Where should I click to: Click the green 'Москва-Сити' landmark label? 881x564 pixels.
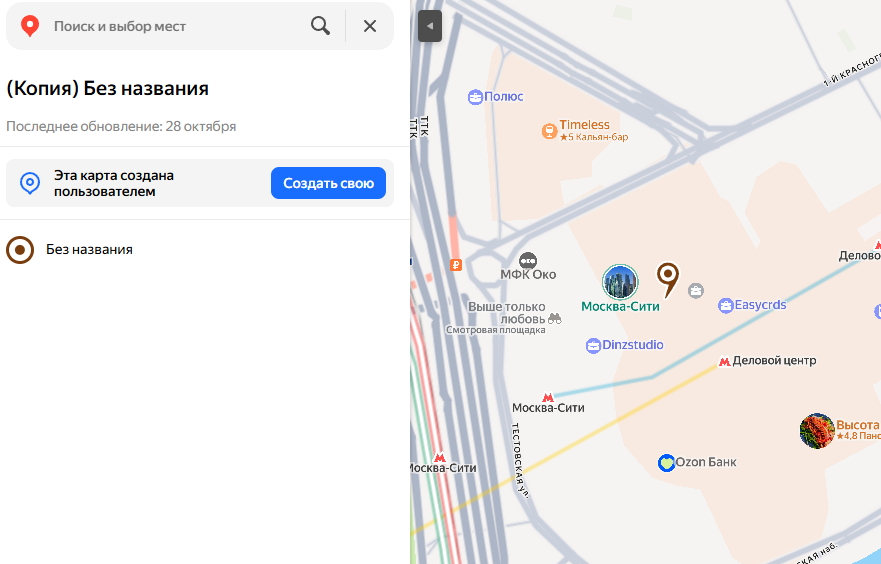click(x=620, y=307)
